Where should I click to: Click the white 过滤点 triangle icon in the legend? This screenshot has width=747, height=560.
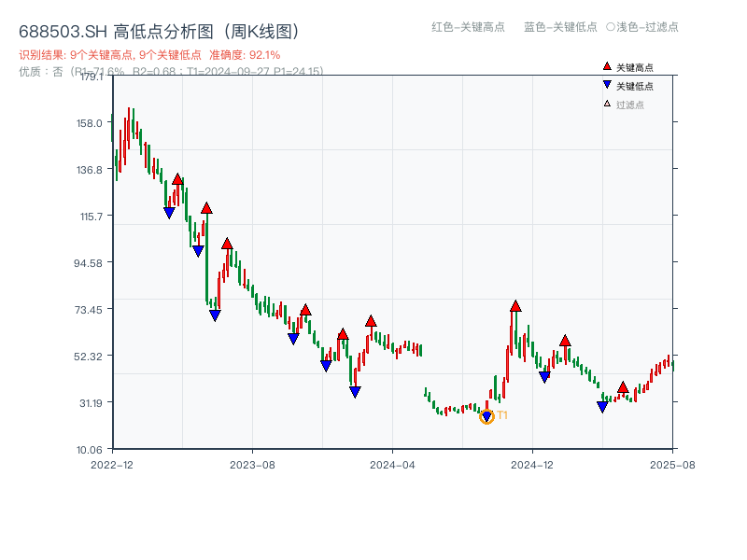[607, 103]
